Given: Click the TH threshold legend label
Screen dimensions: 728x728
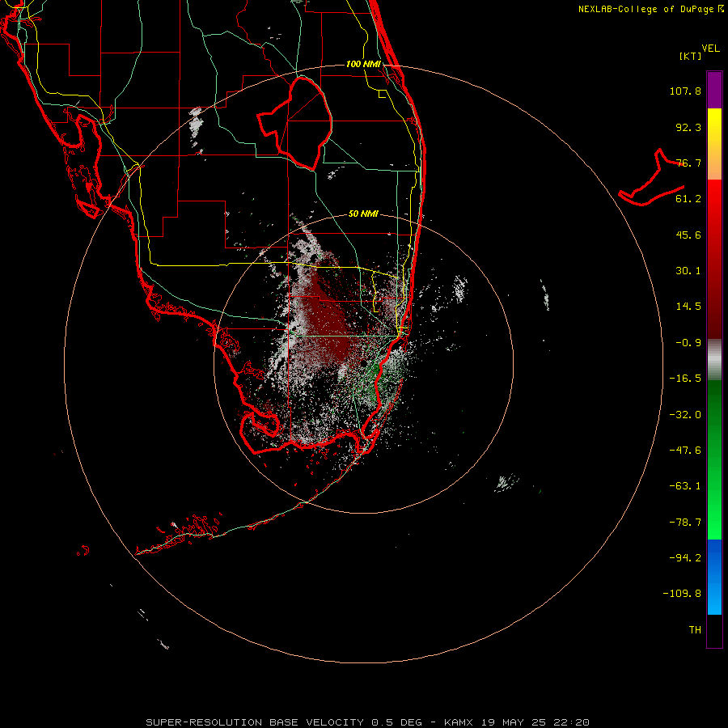Looking at the screenshot, I should tap(695, 630).
